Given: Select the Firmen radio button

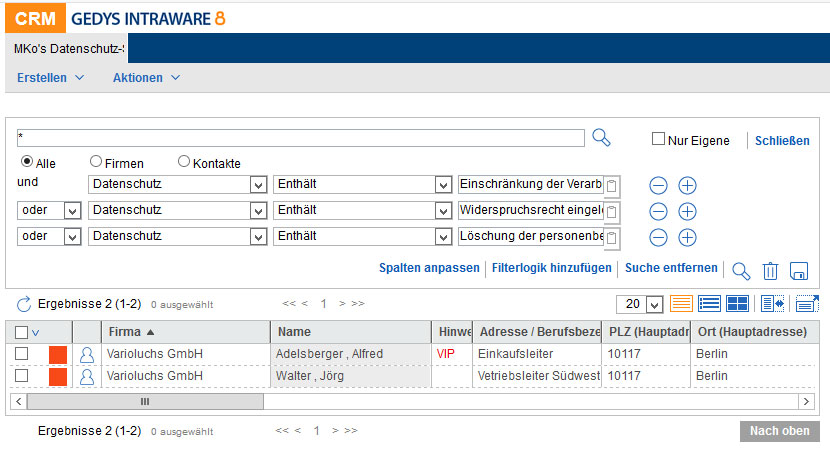Looking at the screenshot, I should [x=96, y=162].
